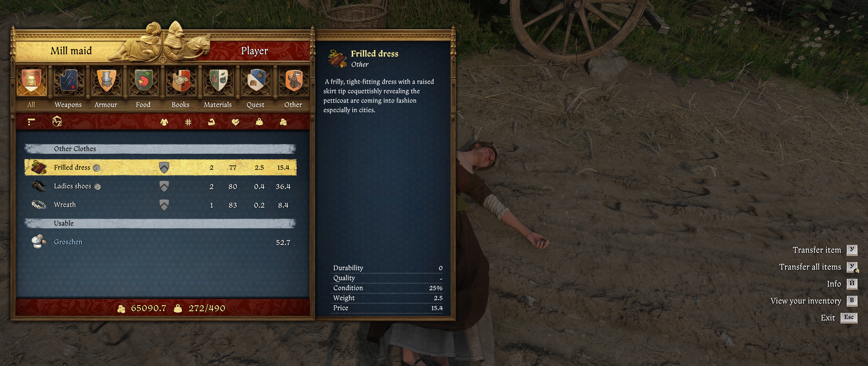Collapse the Other Clothes group header
868x366 pixels.
click(160, 149)
